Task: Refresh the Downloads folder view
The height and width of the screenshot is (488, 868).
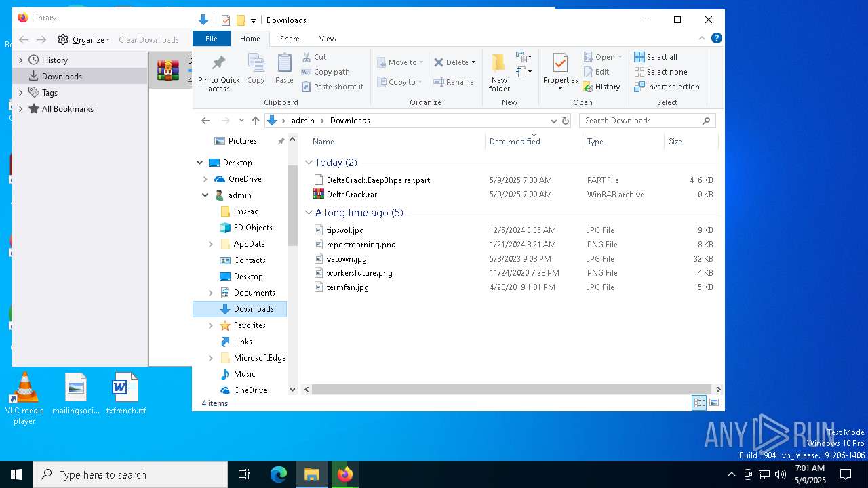Action: (566, 121)
